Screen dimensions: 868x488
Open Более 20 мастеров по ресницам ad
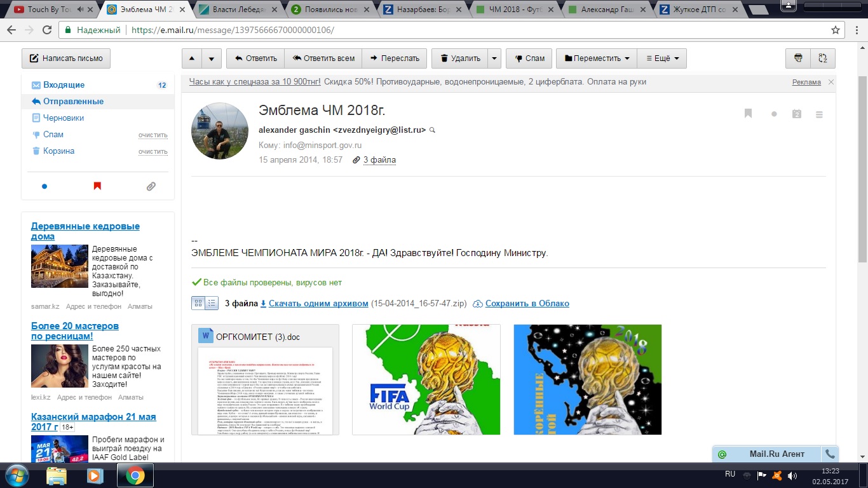(x=75, y=331)
